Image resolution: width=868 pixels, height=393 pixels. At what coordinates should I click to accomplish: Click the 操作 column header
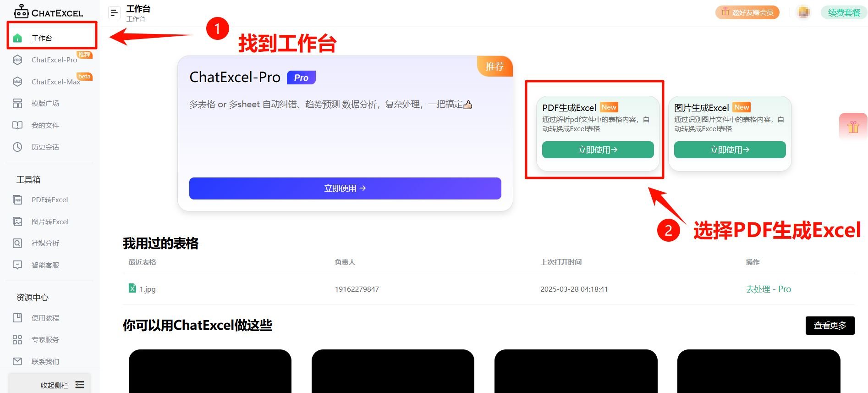(753, 262)
